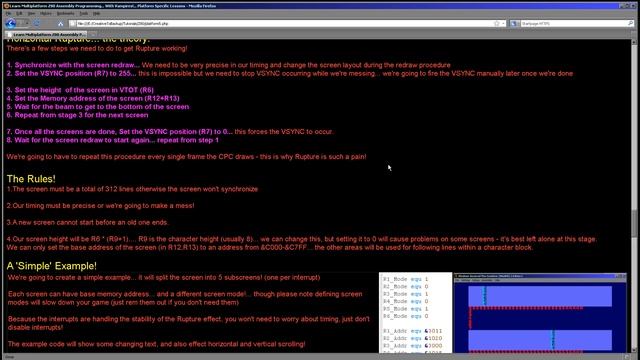Image resolution: width=640 pixels, height=360 pixels.
Task: Click the scrollbar down arrow
Action: 634,350
